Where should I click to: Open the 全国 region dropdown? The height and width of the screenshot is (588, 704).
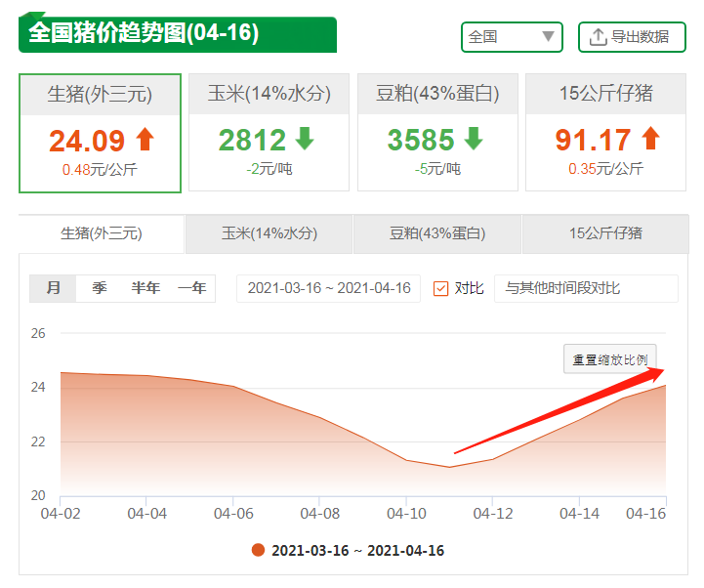(512, 37)
